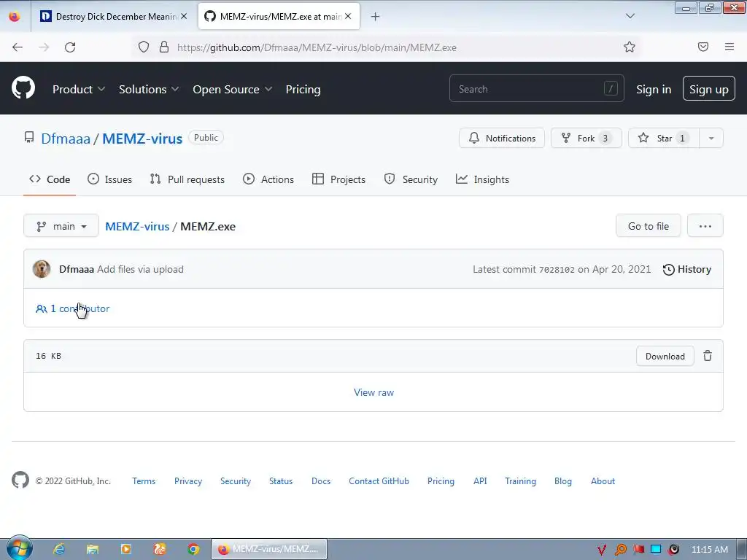This screenshot has width=747, height=560.
Task: Open the Docs footer link
Action: tap(321, 481)
